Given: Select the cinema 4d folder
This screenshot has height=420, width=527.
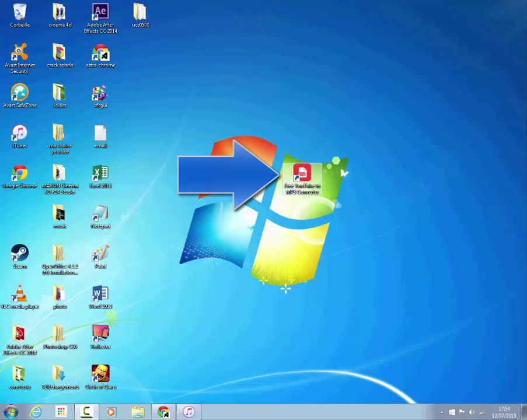Looking at the screenshot, I should [60, 15].
